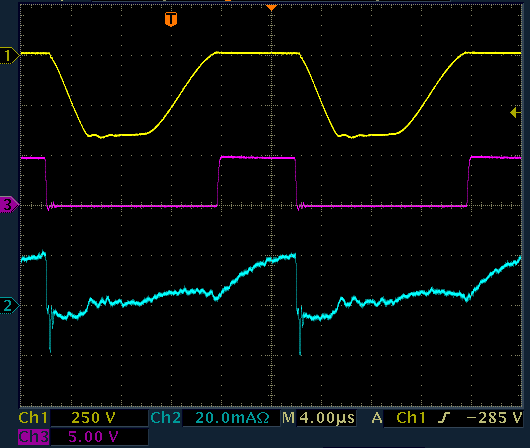Click the A trigger source Ch1 label

[x=411, y=418]
